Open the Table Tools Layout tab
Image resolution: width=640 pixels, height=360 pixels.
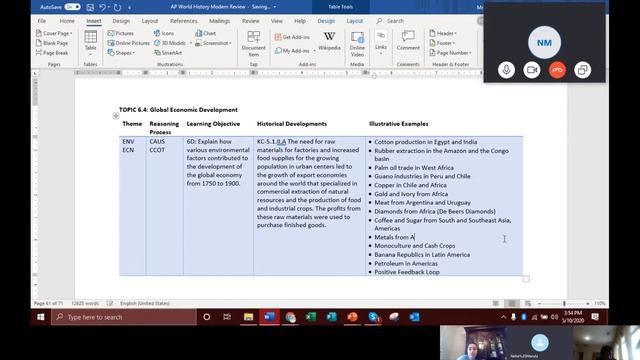(x=355, y=21)
